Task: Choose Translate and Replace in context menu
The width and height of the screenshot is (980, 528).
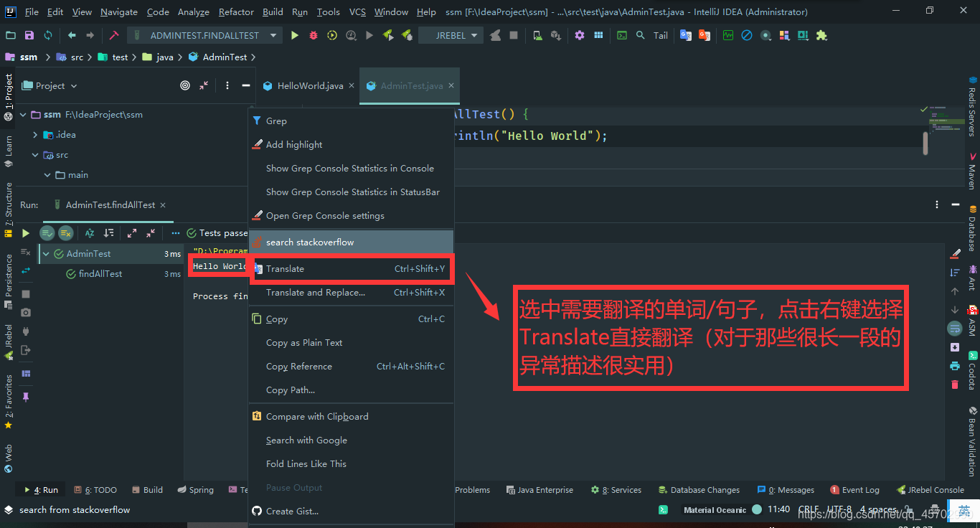Action: pos(352,292)
